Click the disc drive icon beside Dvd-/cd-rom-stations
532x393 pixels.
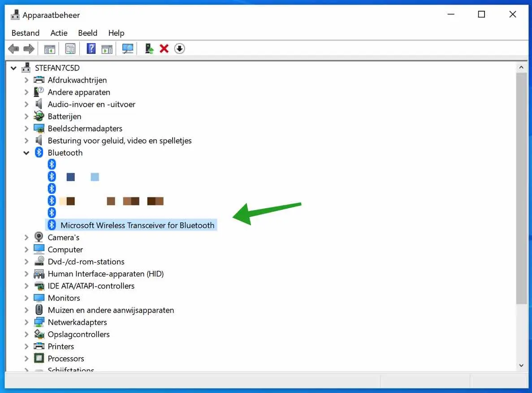[39, 261]
